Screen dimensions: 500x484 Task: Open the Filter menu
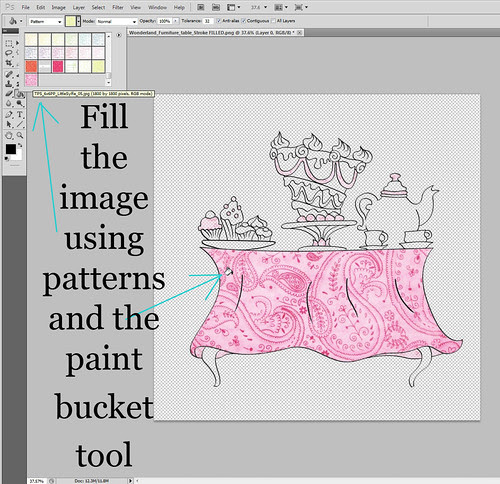click(118, 7)
